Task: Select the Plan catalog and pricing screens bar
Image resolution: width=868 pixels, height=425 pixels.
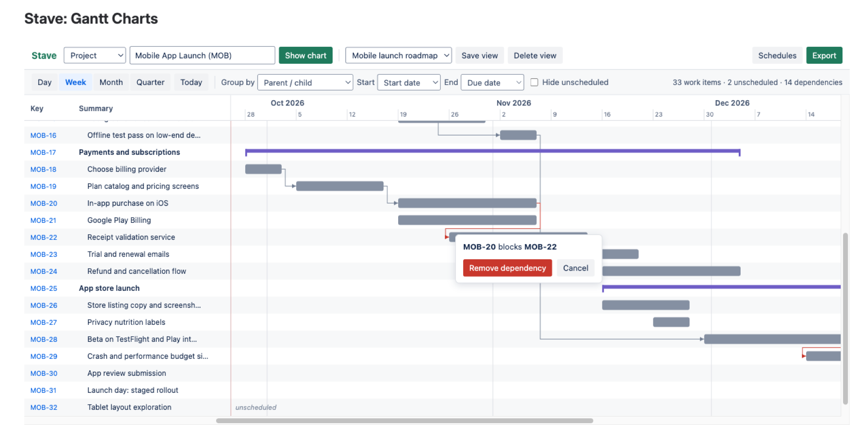Action: pos(340,186)
